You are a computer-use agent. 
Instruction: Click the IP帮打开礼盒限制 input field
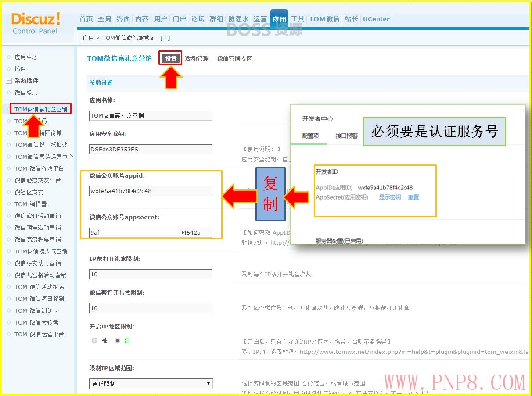pos(151,274)
